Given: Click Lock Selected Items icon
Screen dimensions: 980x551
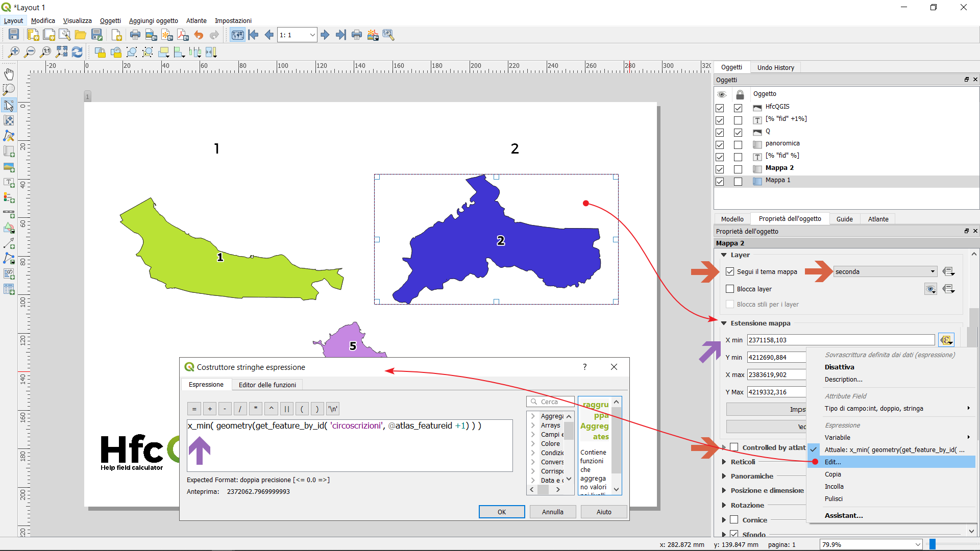Looking at the screenshot, I should 100,52.
